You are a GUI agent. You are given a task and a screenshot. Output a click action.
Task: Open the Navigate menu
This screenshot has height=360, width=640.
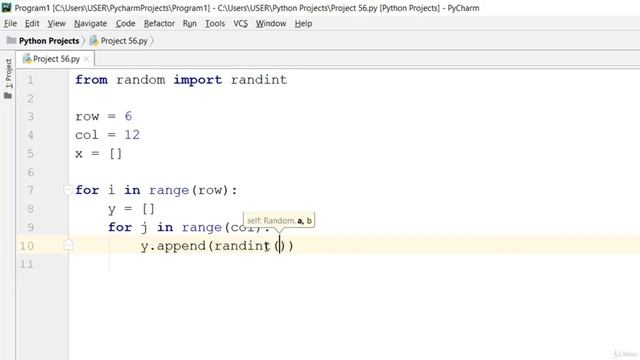90,24
